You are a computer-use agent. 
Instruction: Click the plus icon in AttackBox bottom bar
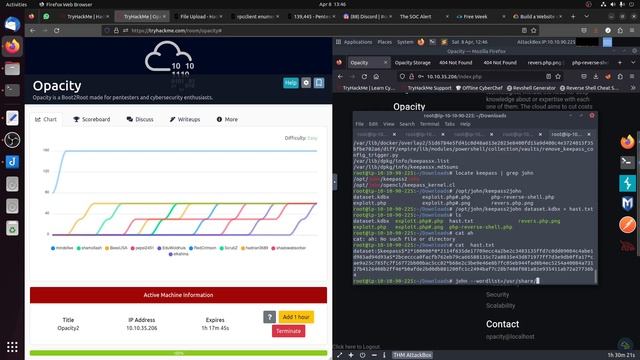(x=351, y=355)
